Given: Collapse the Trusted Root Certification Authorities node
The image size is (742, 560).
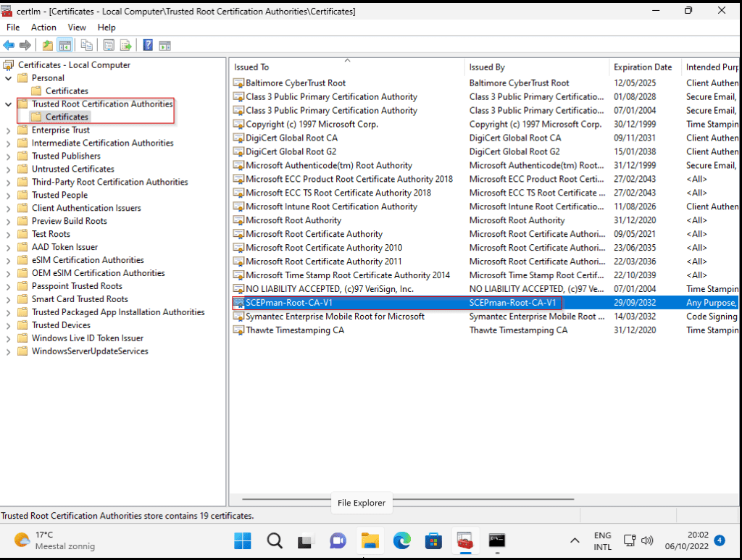Looking at the screenshot, I should (8, 104).
